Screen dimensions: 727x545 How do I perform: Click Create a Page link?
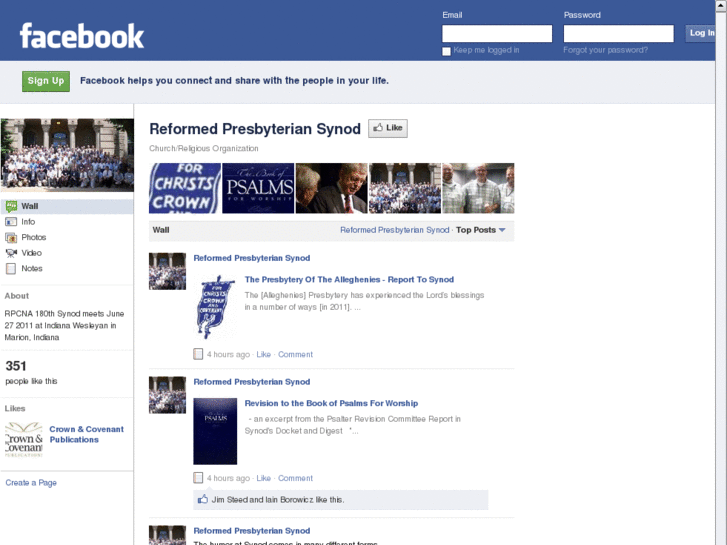coord(31,483)
